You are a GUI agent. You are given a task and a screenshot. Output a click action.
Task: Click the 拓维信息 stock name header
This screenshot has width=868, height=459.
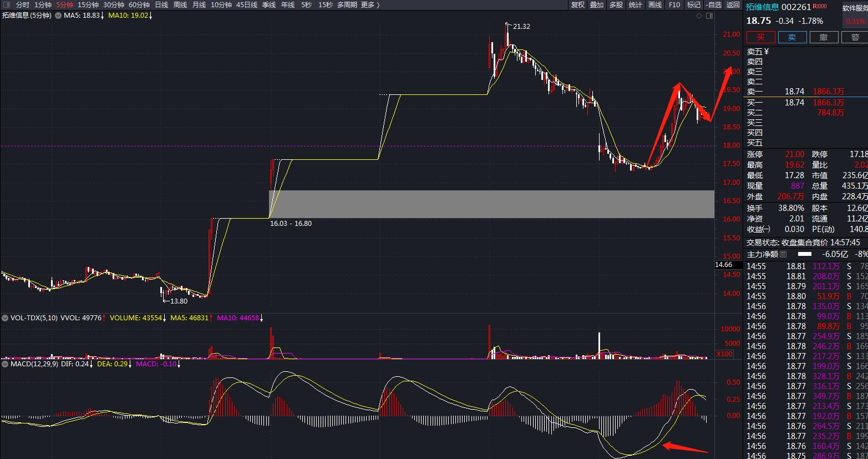[762, 7]
